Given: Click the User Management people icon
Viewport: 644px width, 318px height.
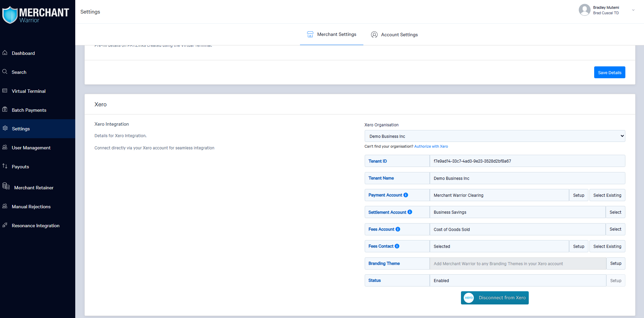Looking at the screenshot, I should point(5,147).
